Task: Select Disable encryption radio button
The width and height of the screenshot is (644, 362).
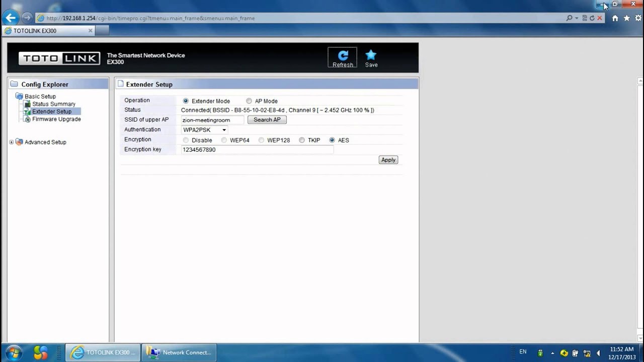Action: coord(186,140)
